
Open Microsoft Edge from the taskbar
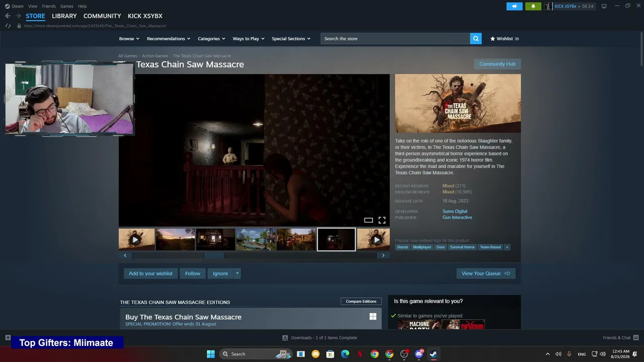tap(345, 354)
